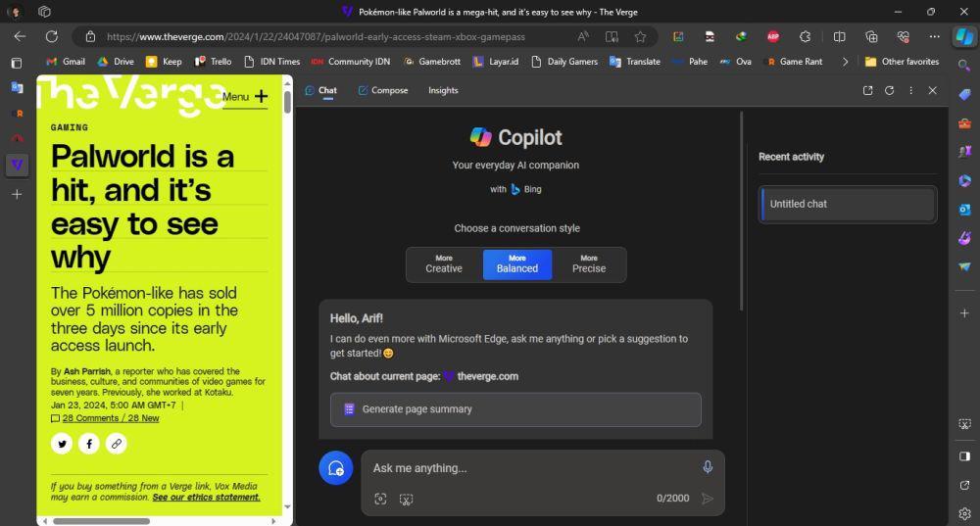The image size is (980, 526).
Task: Switch to the Insights tab
Action: click(443, 90)
